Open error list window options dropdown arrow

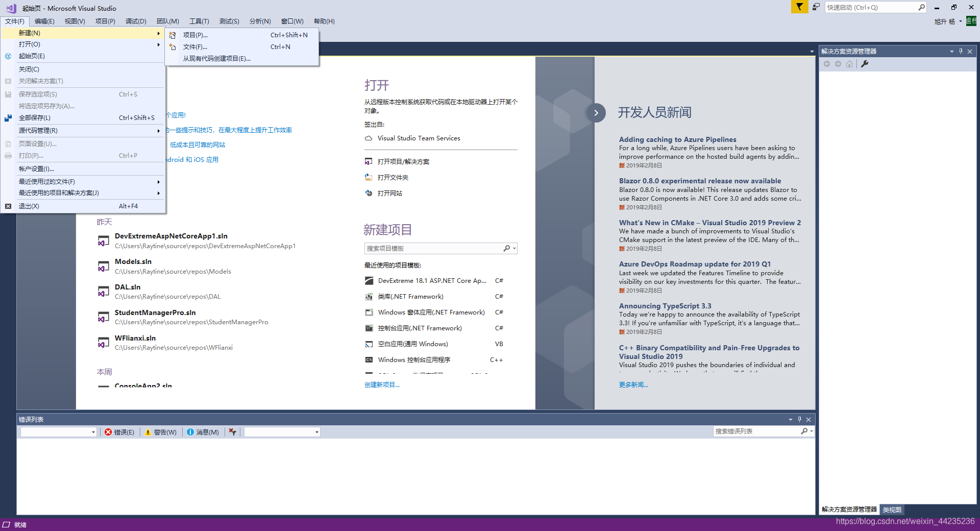[x=790, y=419]
